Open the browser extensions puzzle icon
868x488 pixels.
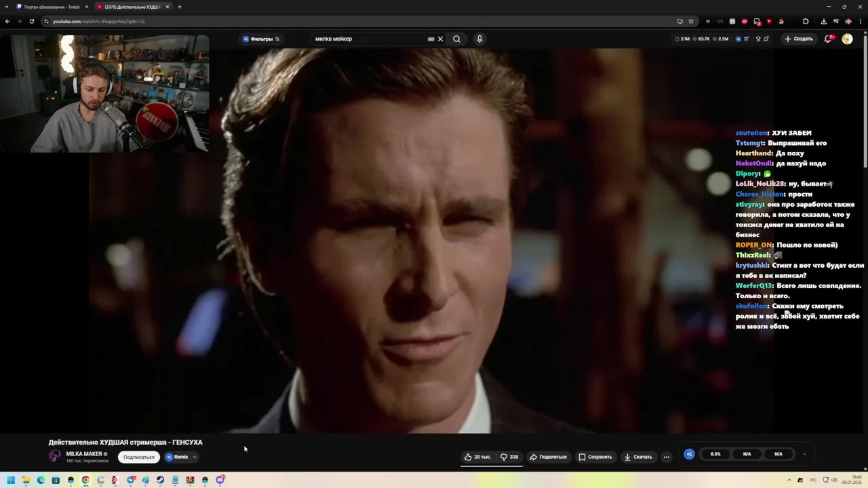[x=806, y=21]
